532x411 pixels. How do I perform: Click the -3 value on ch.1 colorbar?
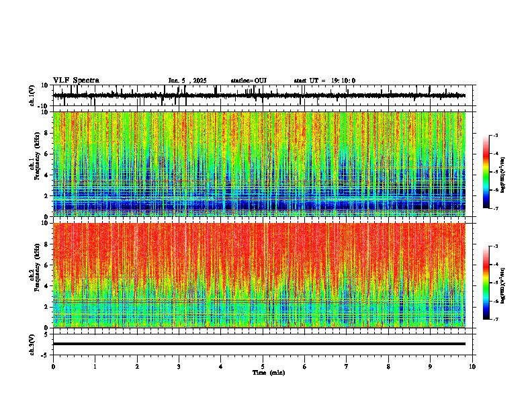coord(496,136)
